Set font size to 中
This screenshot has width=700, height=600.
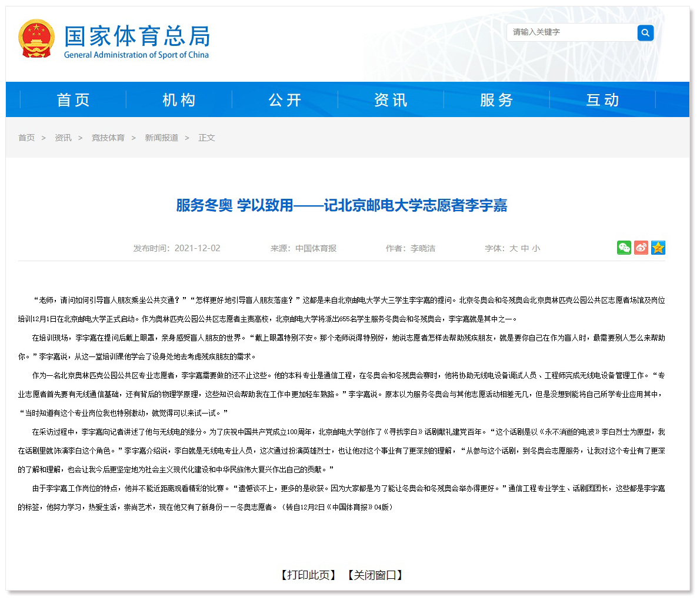[x=525, y=248]
